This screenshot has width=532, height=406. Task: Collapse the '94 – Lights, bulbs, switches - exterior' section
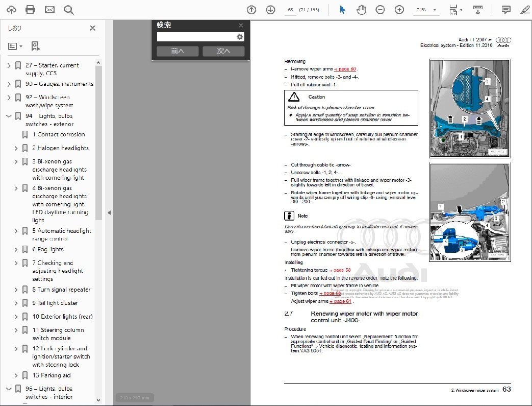pyautogui.click(x=9, y=116)
